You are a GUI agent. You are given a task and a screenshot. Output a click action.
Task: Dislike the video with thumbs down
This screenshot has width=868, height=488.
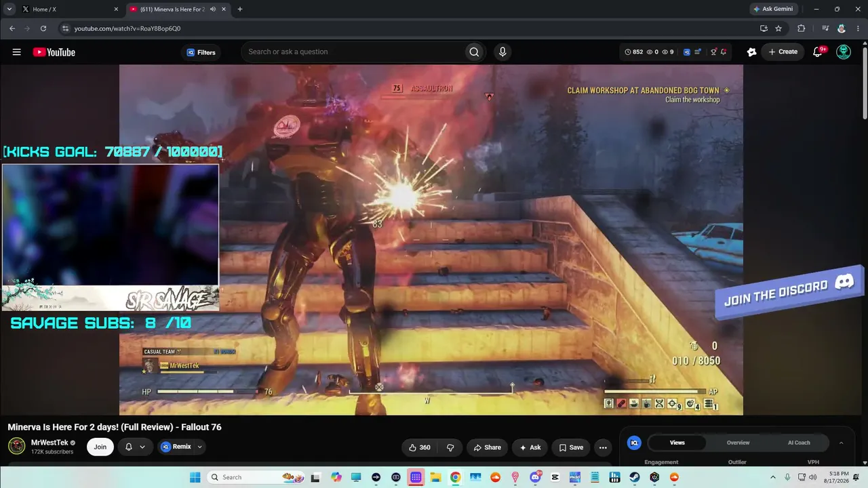tap(450, 447)
